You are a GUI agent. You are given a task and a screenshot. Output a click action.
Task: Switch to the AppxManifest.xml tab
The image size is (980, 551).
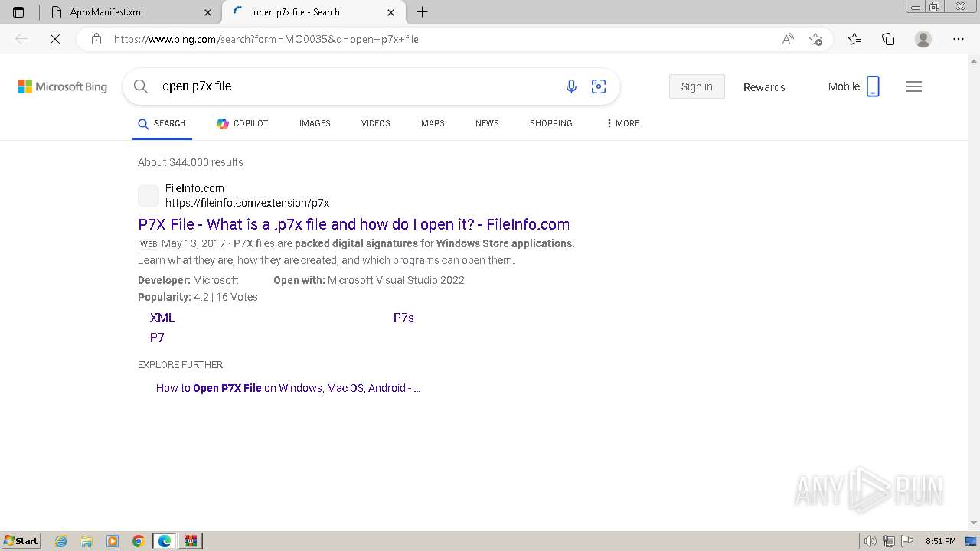coord(129,12)
